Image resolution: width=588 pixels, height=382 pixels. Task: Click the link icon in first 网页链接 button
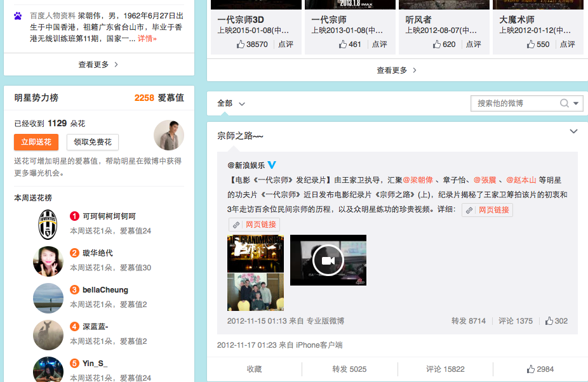[x=469, y=210]
